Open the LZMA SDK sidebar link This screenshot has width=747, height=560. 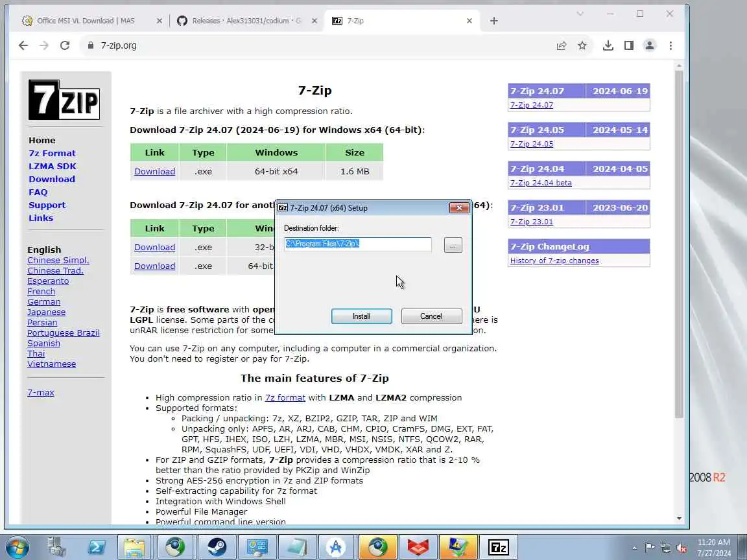(53, 166)
